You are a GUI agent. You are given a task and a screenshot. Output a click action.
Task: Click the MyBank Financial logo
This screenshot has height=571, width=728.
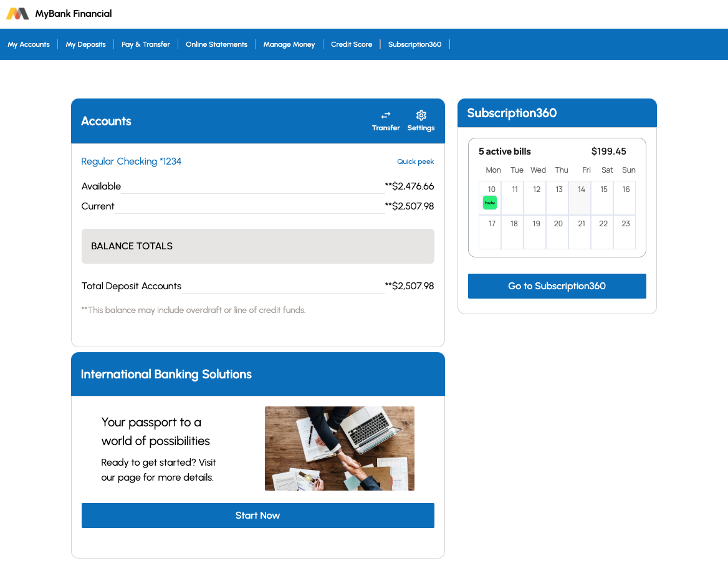(58, 13)
